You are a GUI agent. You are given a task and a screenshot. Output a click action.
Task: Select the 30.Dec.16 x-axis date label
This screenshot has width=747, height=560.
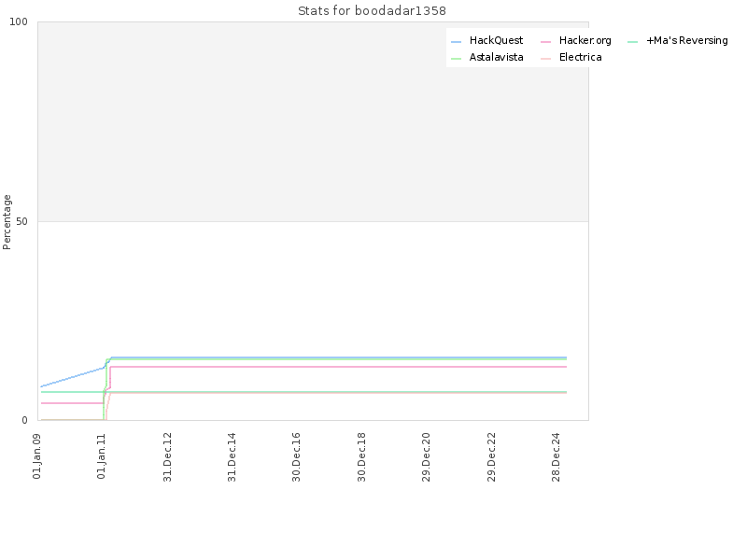point(296,456)
